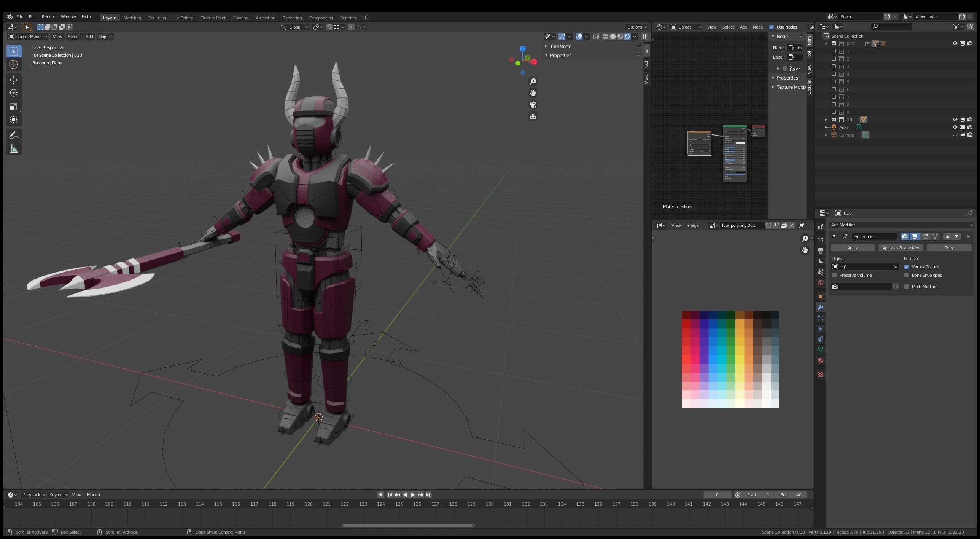The width and height of the screenshot is (980, 539).
Task: Click Apply as Shape Key button
Action: 900,248
